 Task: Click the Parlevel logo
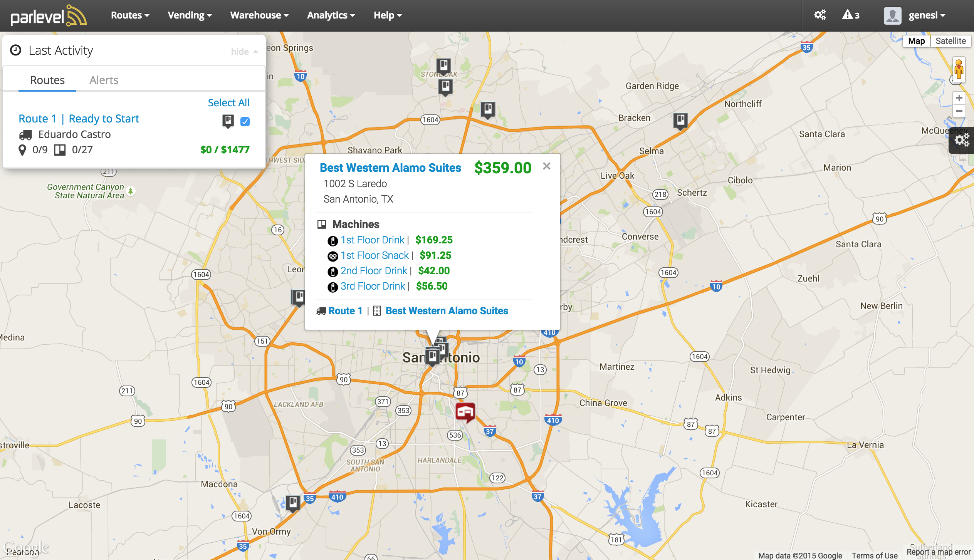(x=49, y=15)
